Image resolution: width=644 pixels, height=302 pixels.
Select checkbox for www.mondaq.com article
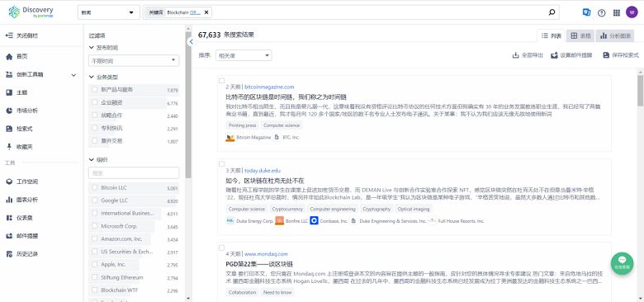[x=222, y=248]
